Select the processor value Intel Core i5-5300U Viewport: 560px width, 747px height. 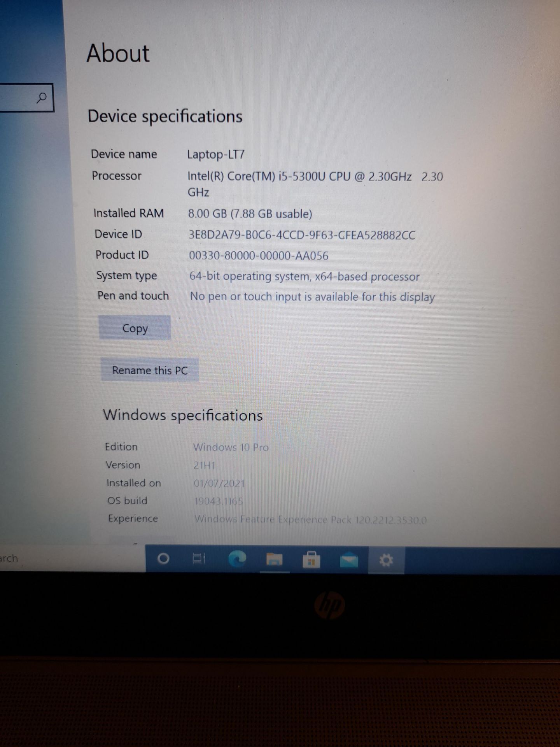point(315,184)
